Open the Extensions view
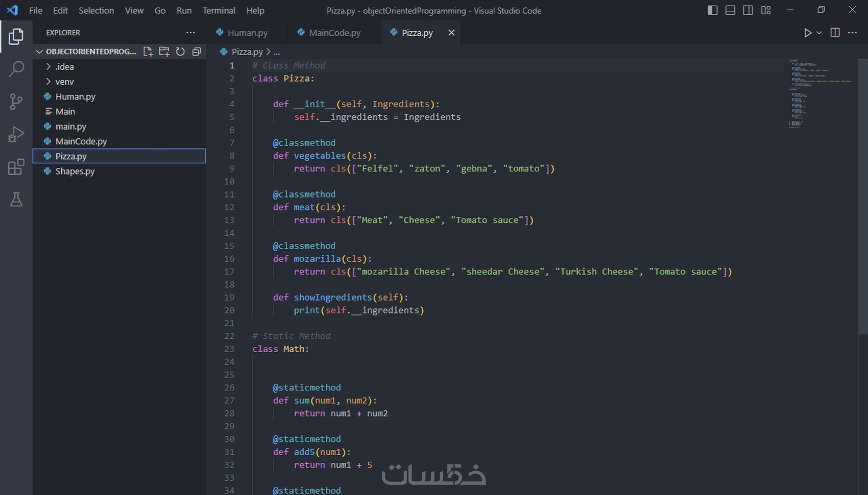Screen dimensions: 868x495 [x=16, y=167]
